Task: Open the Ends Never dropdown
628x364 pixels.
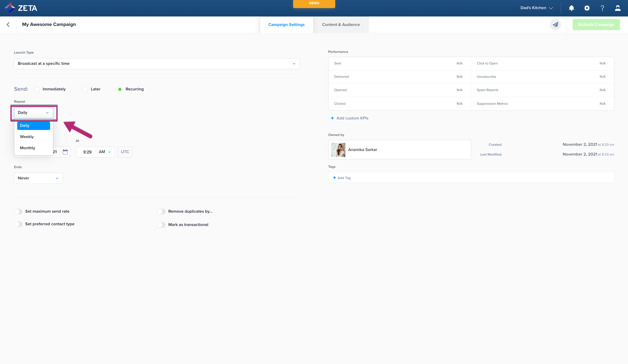Action: (x=38, y=178)
